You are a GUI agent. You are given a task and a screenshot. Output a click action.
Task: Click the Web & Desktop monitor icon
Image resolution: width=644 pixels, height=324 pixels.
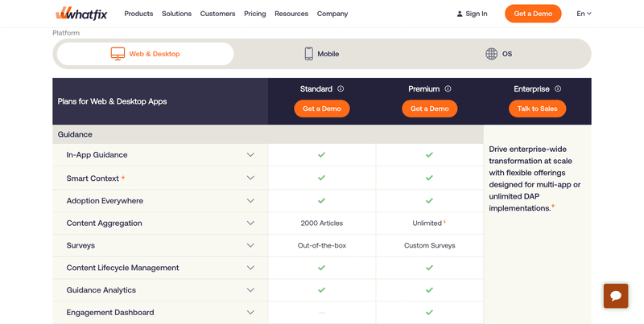click(118, 54)
